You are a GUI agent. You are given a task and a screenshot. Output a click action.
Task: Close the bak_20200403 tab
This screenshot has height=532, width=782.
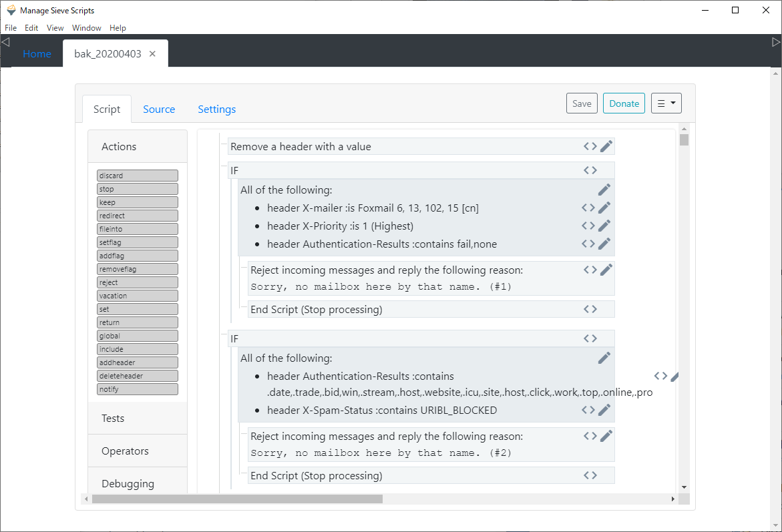[x=153, y=54]
